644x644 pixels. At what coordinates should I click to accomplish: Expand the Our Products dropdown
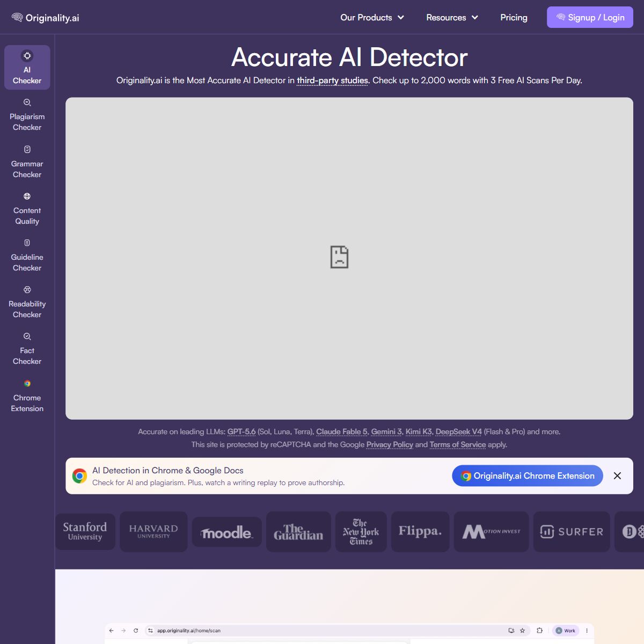[x=372, y=18]
